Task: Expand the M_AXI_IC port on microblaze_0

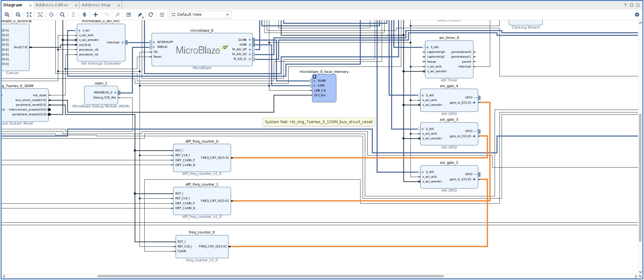Action: point(250,59)
